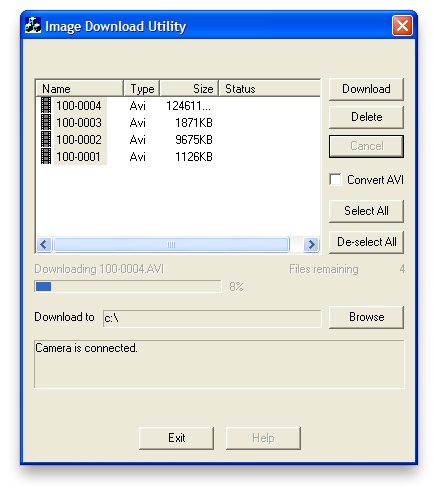Image resolution: width=438 pixels, height=495 pixels.
Task: Click the De-select All button
Action: (366, 242)
